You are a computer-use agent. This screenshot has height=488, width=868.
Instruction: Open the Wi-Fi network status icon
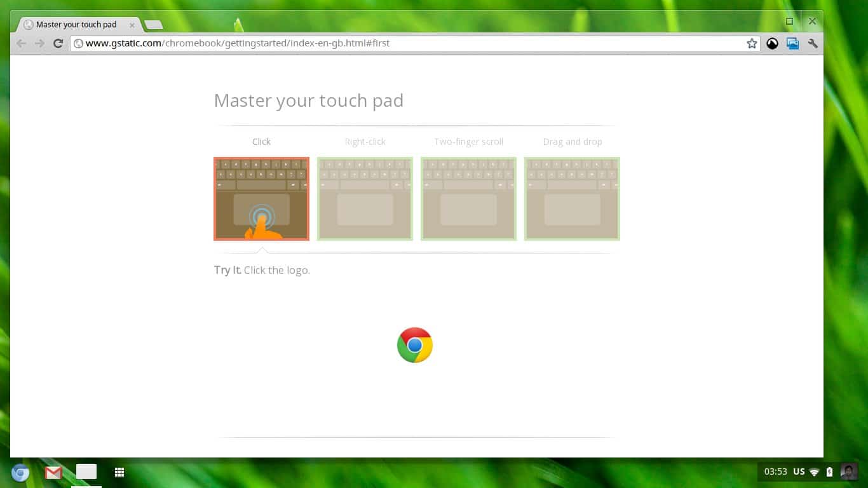(x=815, y=472)
